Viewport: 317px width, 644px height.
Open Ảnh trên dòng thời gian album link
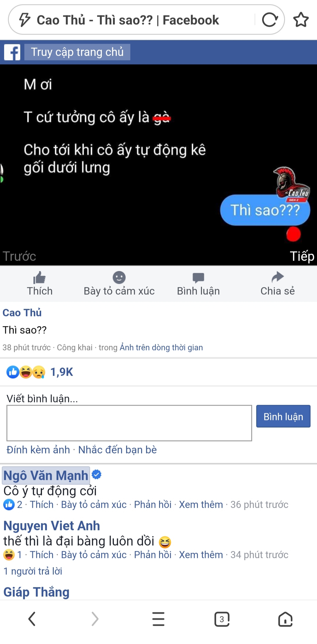161,348
